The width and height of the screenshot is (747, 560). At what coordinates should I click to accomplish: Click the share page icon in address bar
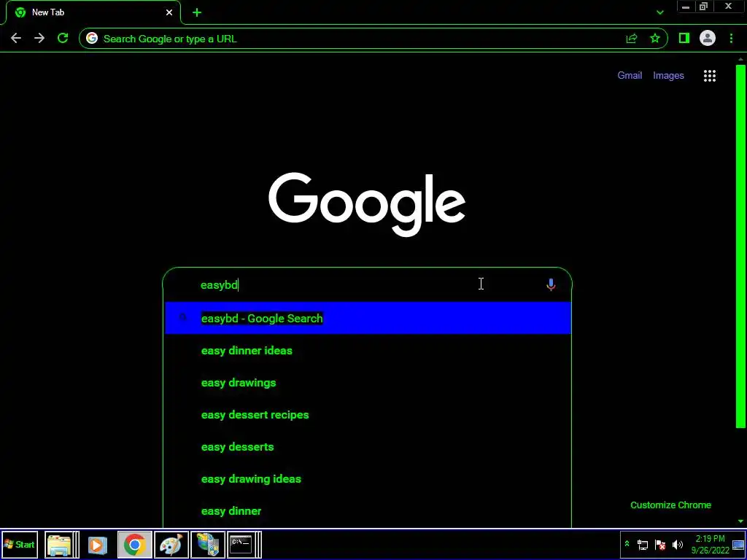(632, 39)
